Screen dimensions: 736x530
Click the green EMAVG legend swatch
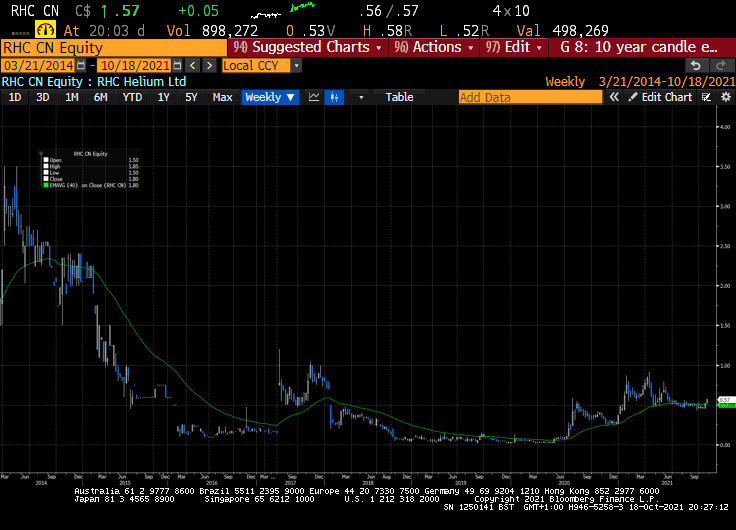tap(44, 185)
